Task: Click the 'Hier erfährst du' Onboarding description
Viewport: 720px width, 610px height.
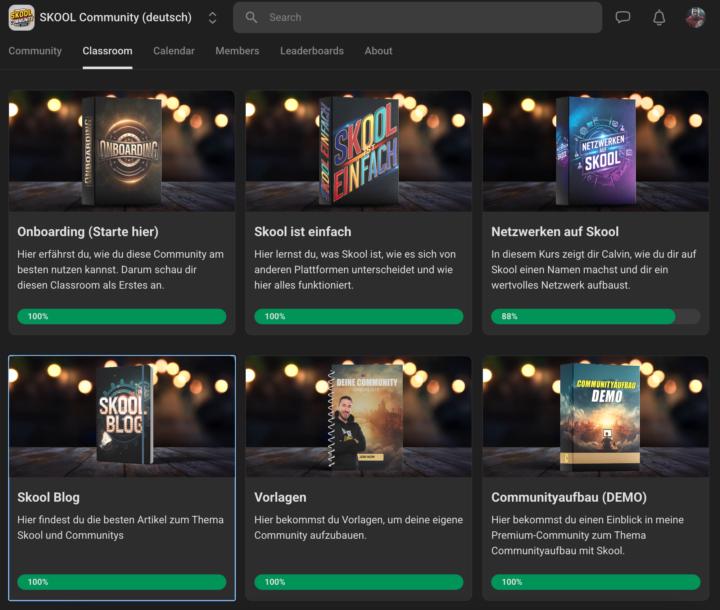Action: (120, 270)
